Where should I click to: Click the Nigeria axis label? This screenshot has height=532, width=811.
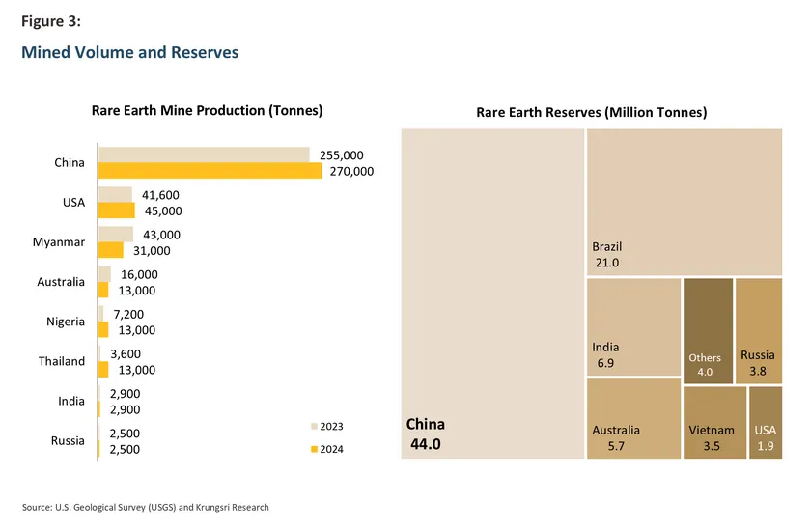[66, 322]
